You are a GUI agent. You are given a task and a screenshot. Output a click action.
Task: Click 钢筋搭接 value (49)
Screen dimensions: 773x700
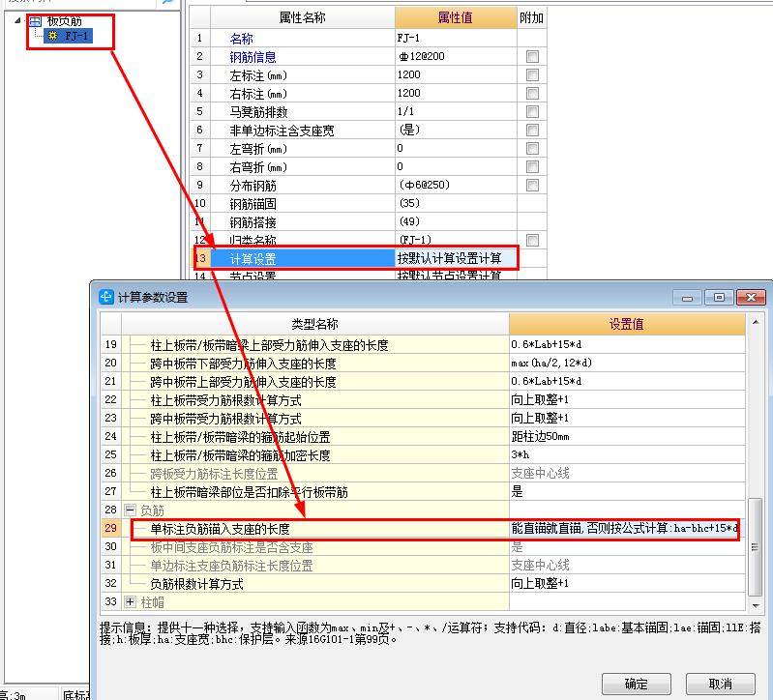click(x=456, y=221)
